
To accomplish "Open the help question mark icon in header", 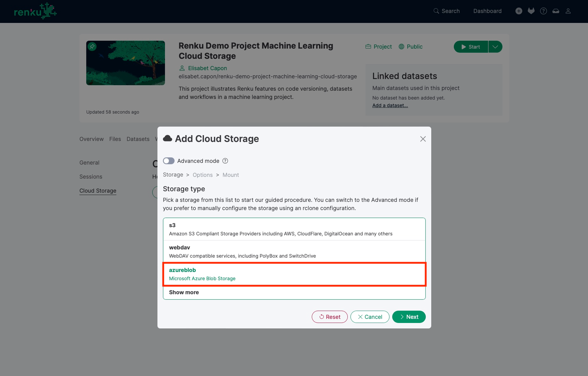I will (544, 11).
